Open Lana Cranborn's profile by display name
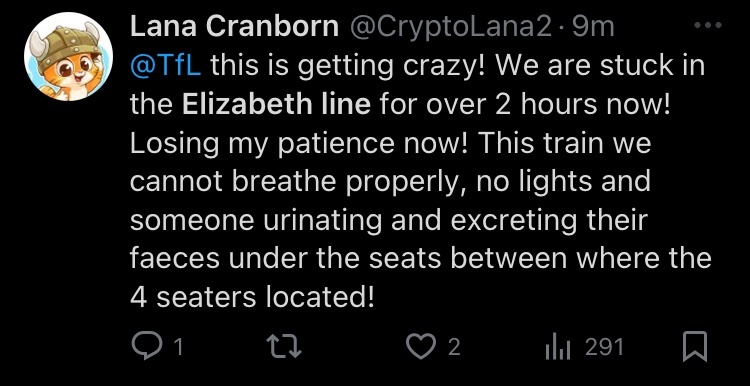The width and height of the screenshot is (750, 386). point(234,27)
